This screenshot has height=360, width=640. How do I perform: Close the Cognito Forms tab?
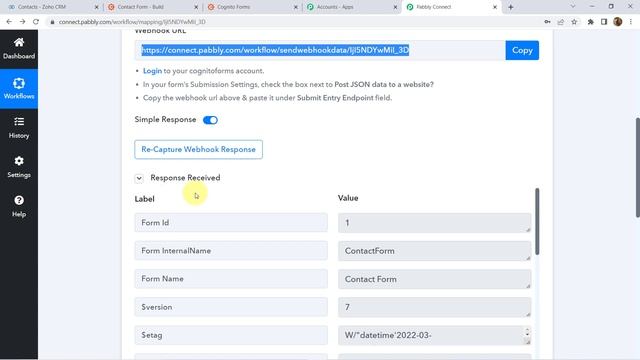point(296,7)
